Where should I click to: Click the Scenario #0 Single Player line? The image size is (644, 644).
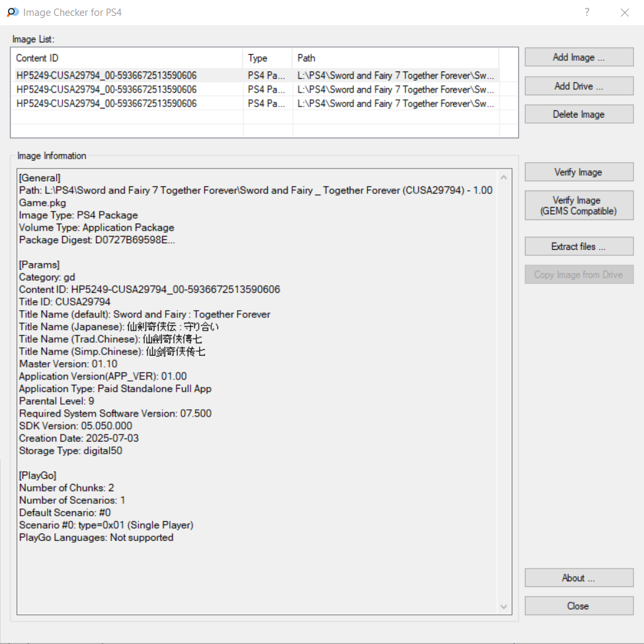point(106,525)
